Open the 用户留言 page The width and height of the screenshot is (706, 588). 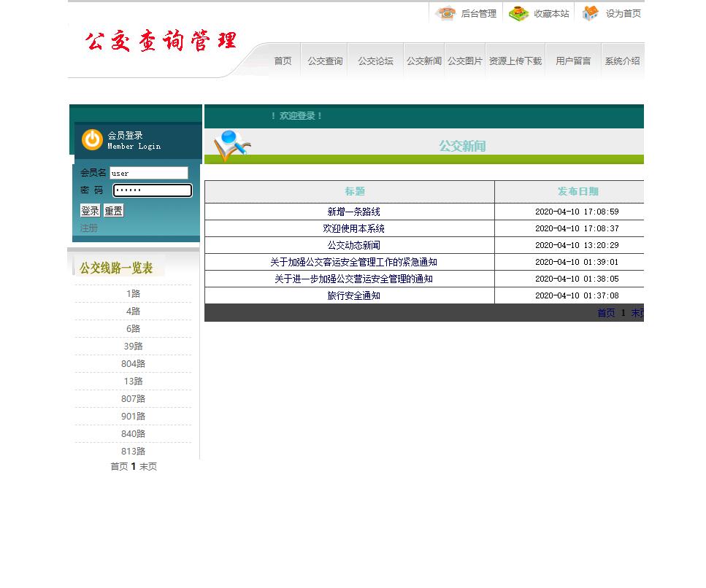[x=573, y=61]
